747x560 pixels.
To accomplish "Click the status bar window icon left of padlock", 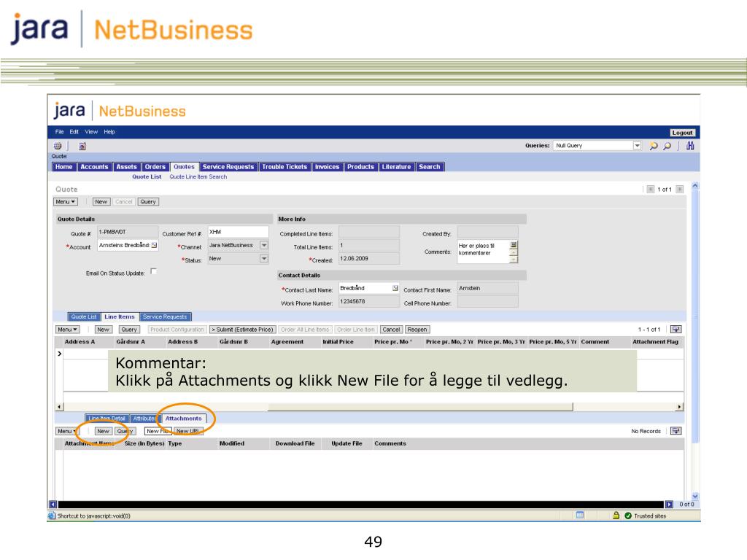I will [x=580, y=516].
